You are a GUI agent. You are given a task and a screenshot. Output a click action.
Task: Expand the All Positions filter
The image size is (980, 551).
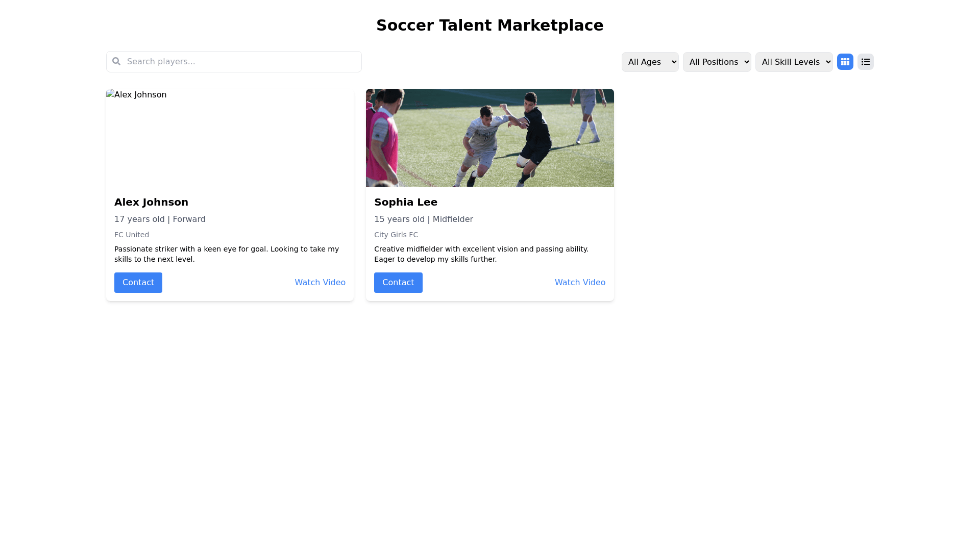pos(717,62)
